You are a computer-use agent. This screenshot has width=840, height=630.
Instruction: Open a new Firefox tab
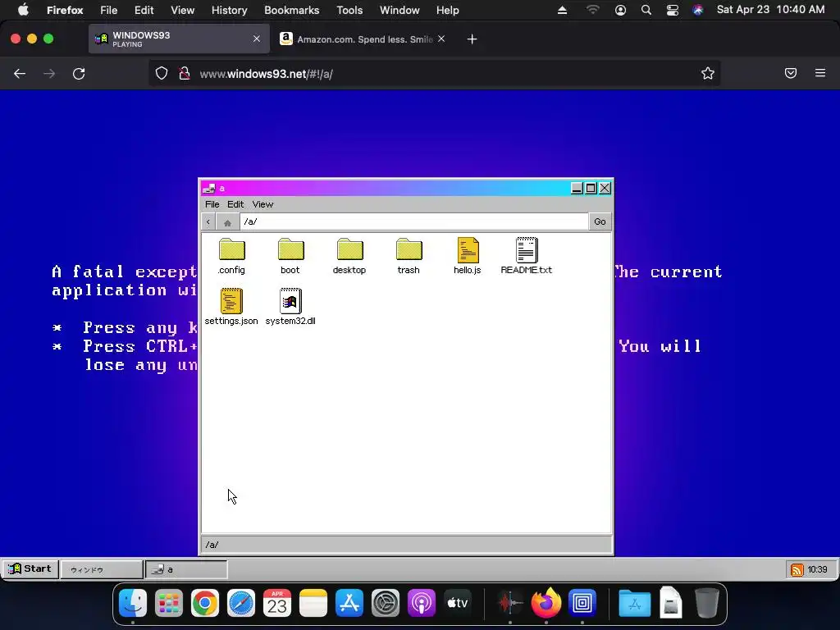tap(472, 39)
